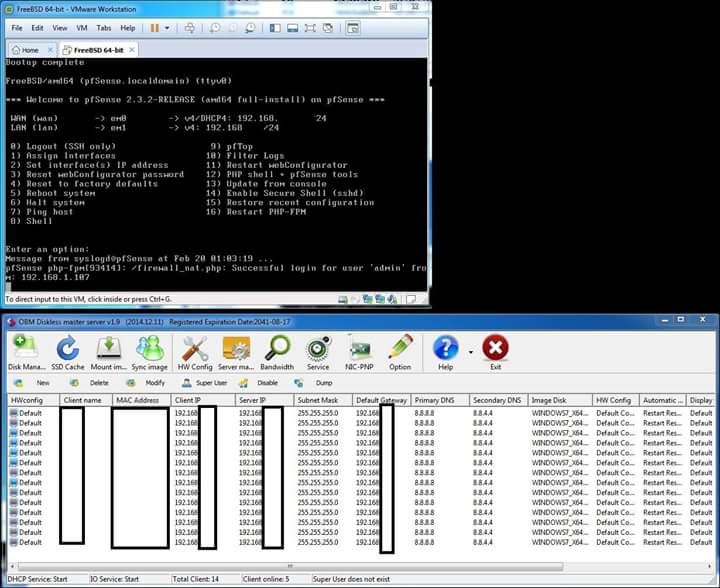Click Default Gateway column header
The height and width of the screenshot is (588, 720).
point(382,400)
